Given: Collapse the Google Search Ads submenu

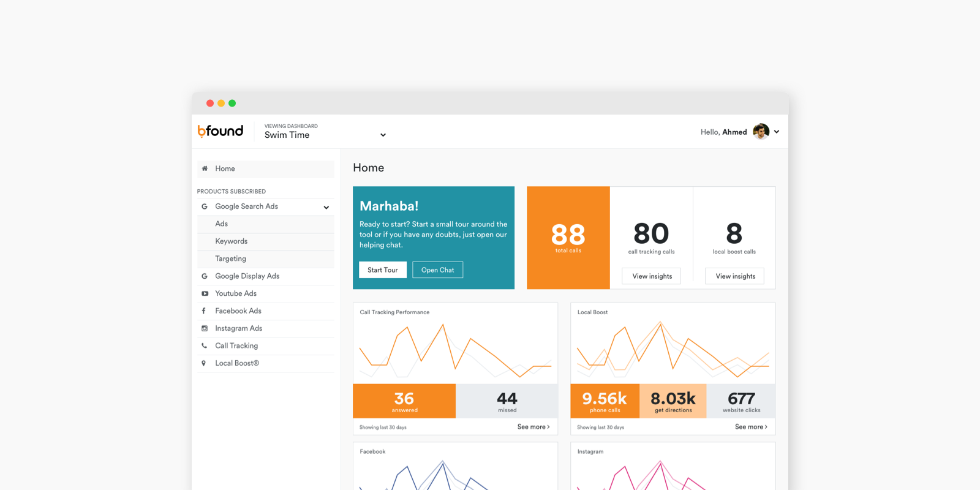Looking at the screenshot, I should coord(326,207).
